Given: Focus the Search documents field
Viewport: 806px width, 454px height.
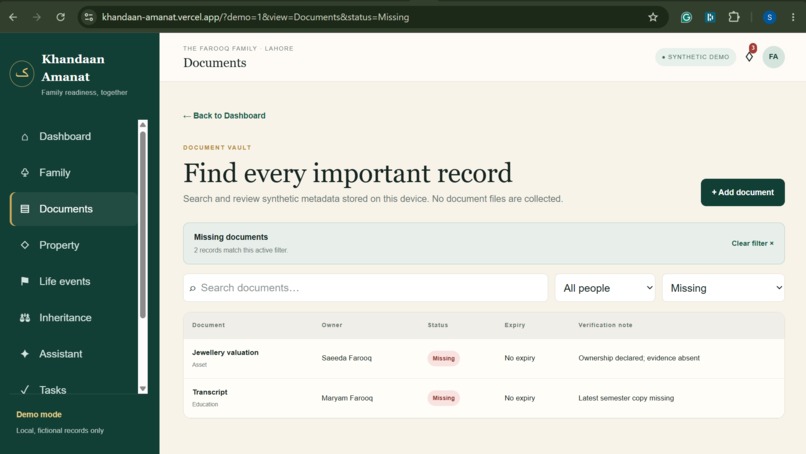Looking at the screenshot, I should (365, 288).
